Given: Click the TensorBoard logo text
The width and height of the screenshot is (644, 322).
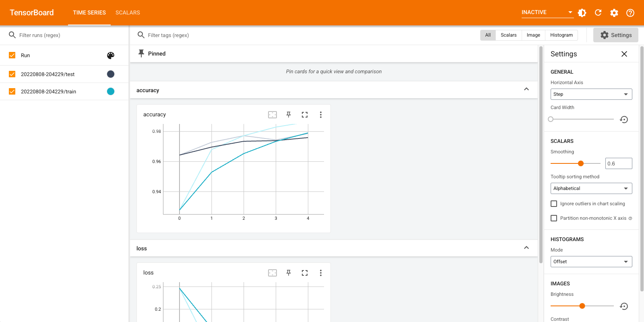Looking at the screenshot, I should click(x=32, y=12).
